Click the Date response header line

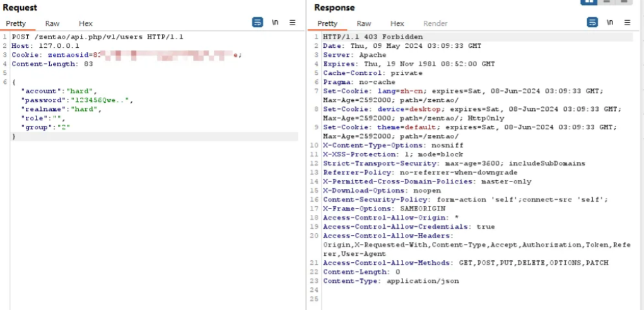402,46
